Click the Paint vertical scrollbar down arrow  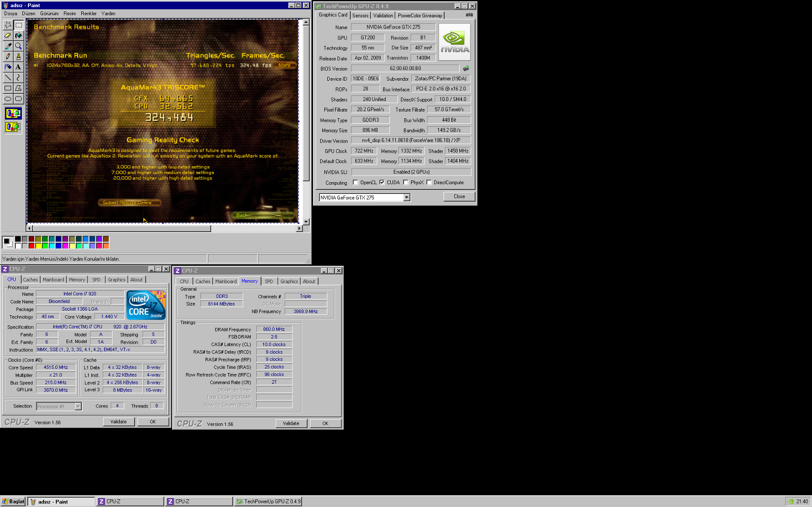point(306,222)
